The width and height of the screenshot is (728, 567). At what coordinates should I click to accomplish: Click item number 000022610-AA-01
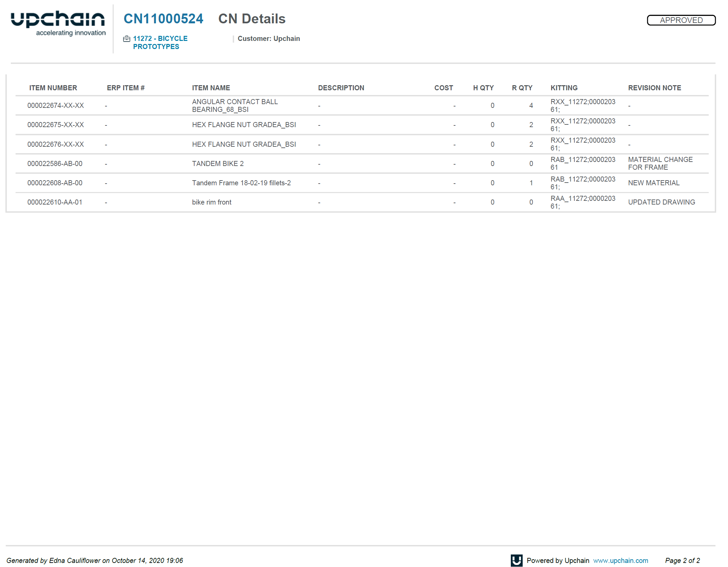point(55,202)
